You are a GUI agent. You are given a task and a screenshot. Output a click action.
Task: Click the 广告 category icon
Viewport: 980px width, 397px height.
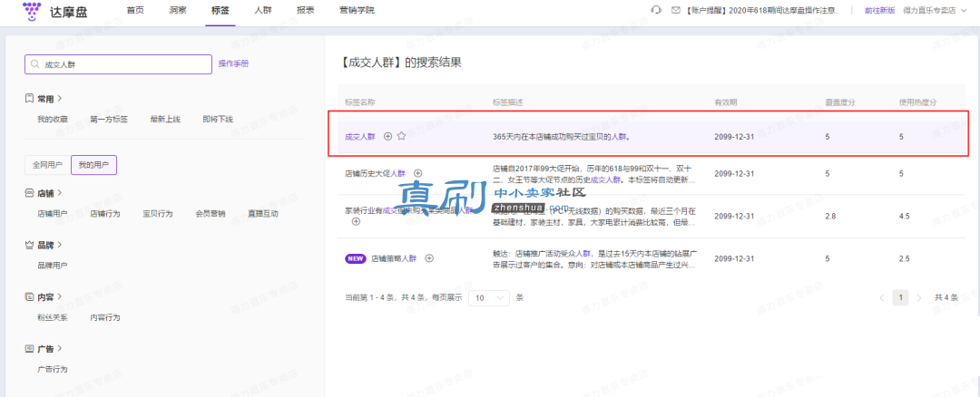point(29,348)
